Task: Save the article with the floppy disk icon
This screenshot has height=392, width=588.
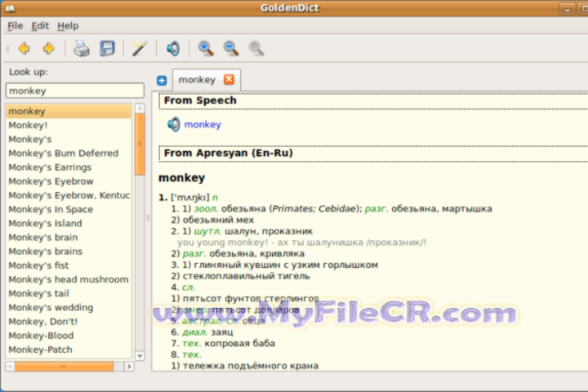Action: pyautogui.click(x=107, y=48)
